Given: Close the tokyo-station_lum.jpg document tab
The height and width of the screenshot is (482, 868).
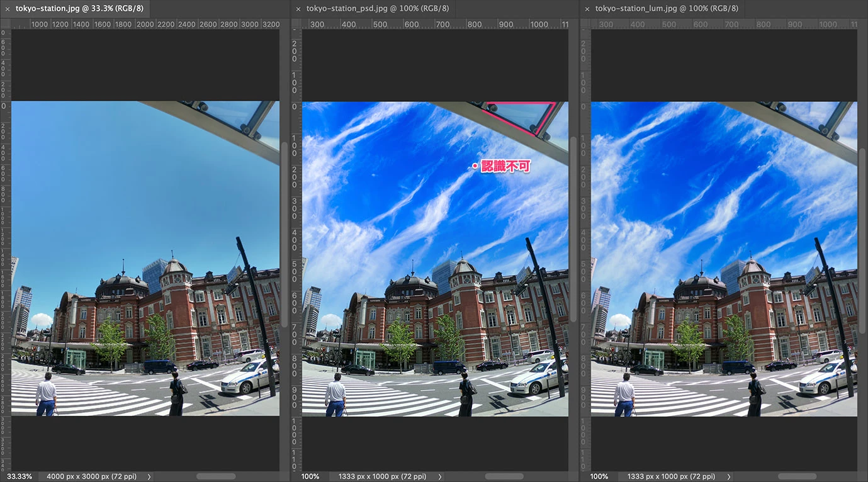Looking at the screenshot, I should coord(587,9).
